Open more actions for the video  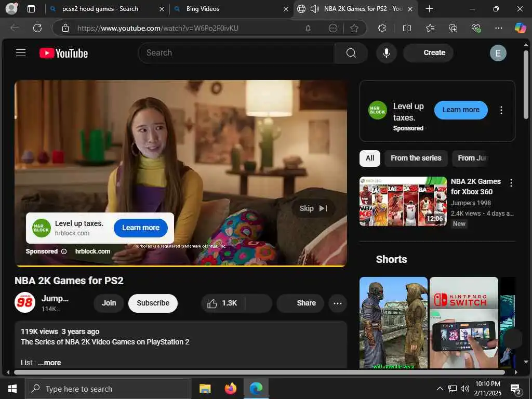click(338, 303)
